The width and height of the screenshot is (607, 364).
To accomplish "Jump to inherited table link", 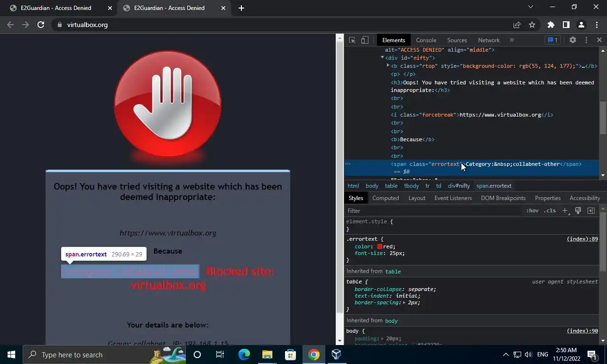I will tap(393, 272).
